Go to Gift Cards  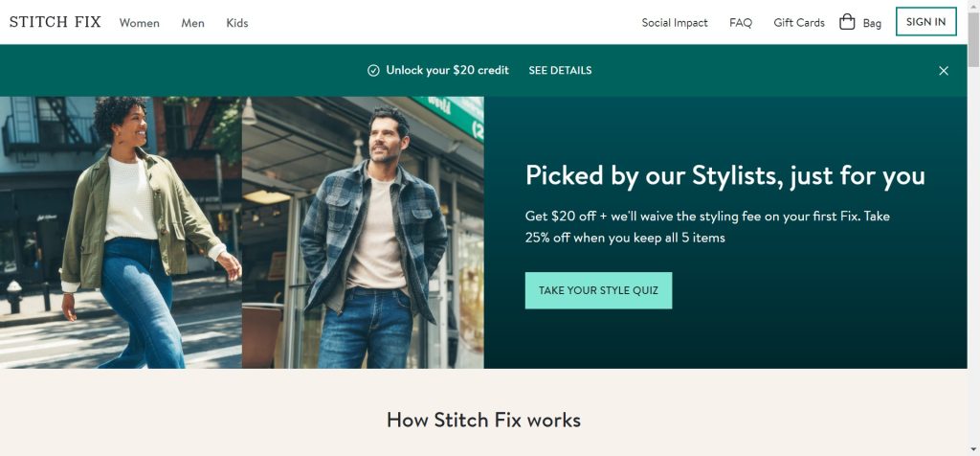coord(799,23)
